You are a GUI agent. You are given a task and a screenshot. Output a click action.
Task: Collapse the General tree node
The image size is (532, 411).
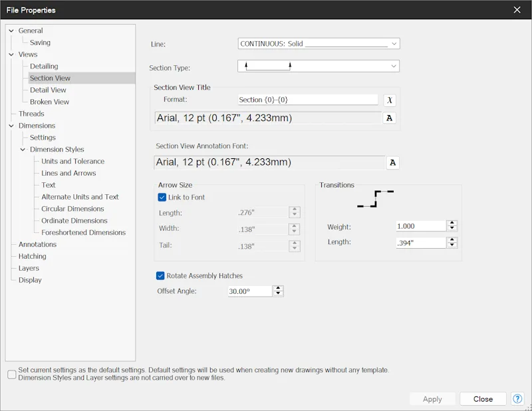[11, 31]
